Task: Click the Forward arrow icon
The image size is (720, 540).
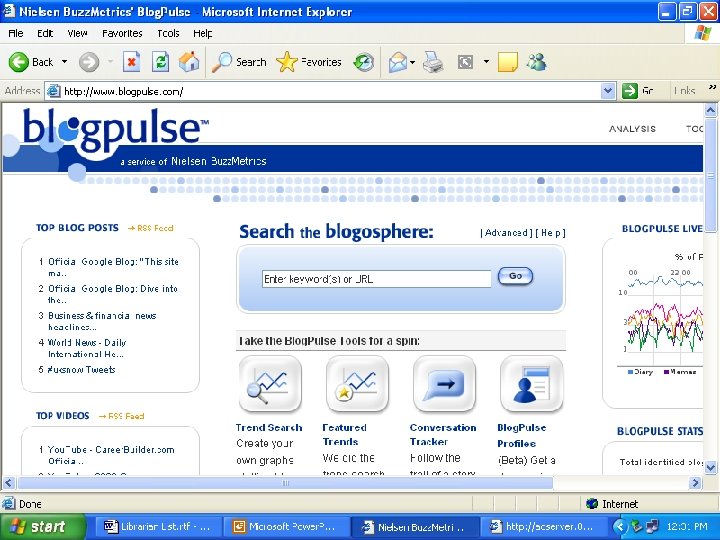Action: coord(89,62)
